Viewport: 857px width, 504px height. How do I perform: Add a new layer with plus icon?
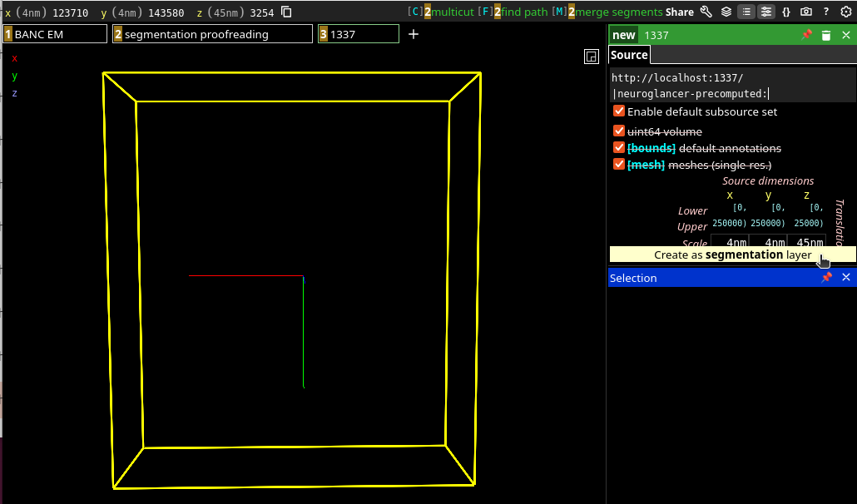click(414, 34)
